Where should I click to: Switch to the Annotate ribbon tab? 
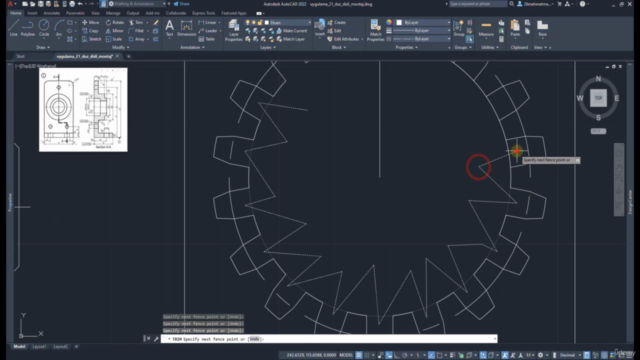[x=51, y=13]
